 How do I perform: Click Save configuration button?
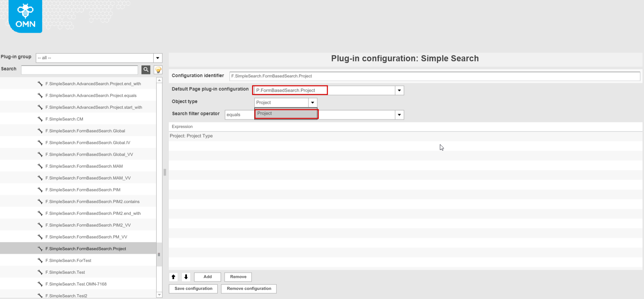pyautogui.click(x=193, y=289)
